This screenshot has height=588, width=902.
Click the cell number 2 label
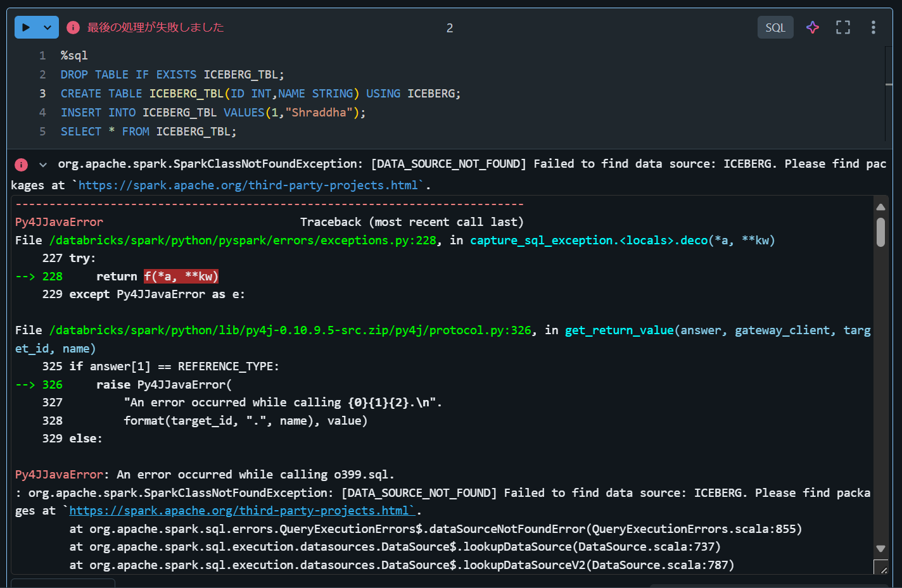[450, 28]
